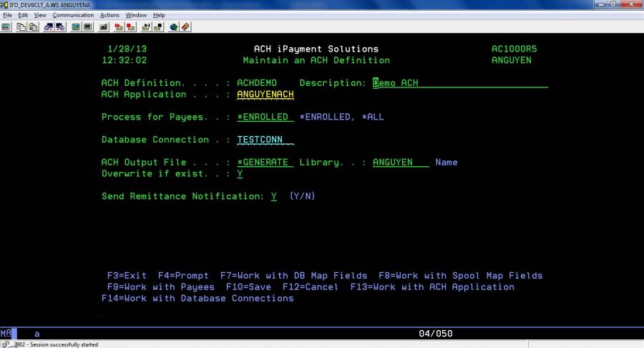Click the Library field containing ANGUYEN

tap(400, 163)
